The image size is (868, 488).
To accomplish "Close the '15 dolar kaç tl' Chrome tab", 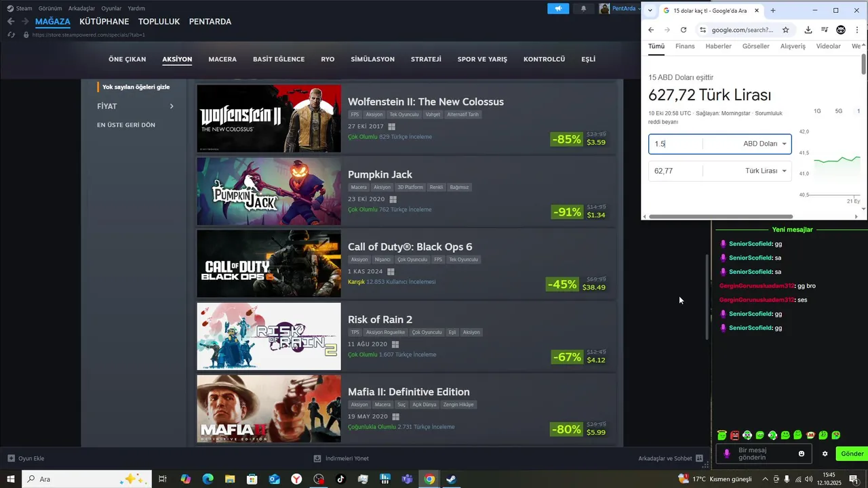I will 757,11.
